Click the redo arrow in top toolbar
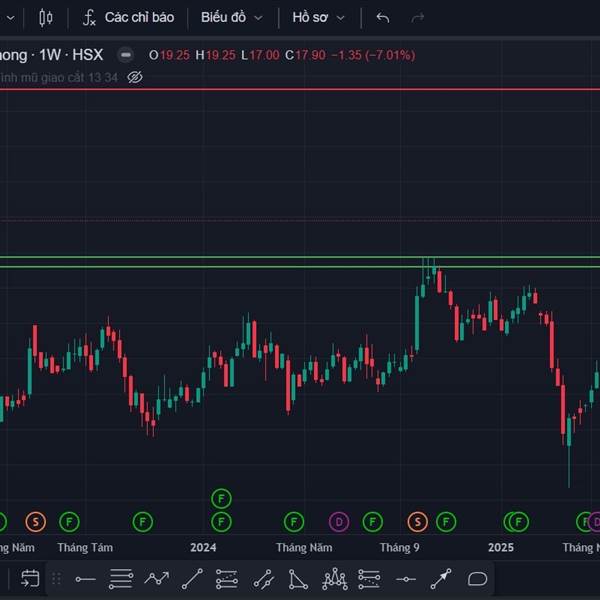 pyautogui.click(x=418, y=17)
